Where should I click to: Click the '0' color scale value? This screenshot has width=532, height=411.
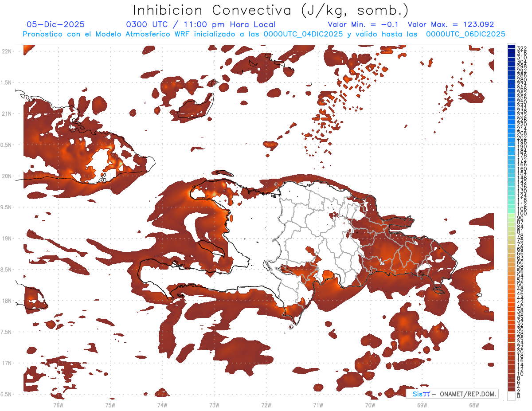point(519,396)
